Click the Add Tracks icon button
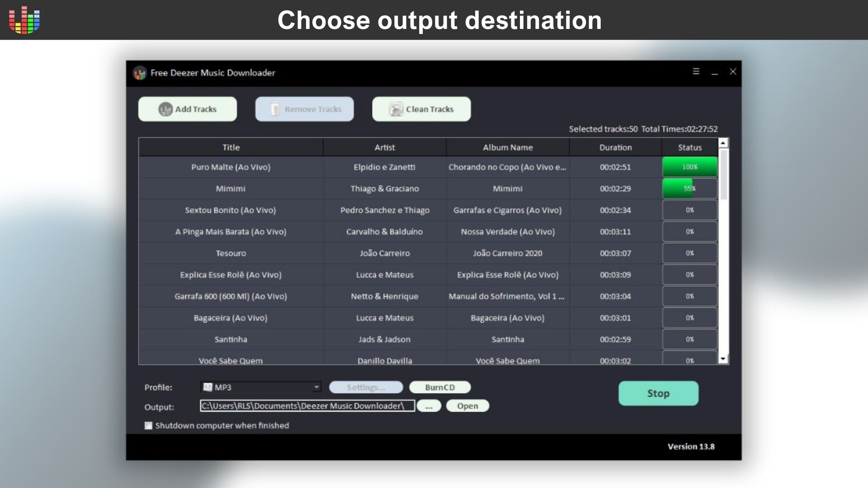The image size is (868, 488). pos(165,109)
